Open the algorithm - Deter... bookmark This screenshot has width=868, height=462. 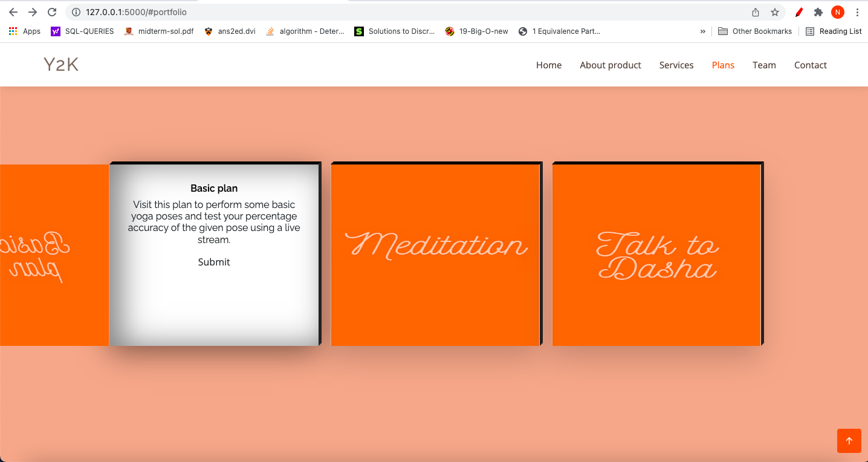[305, 31]
